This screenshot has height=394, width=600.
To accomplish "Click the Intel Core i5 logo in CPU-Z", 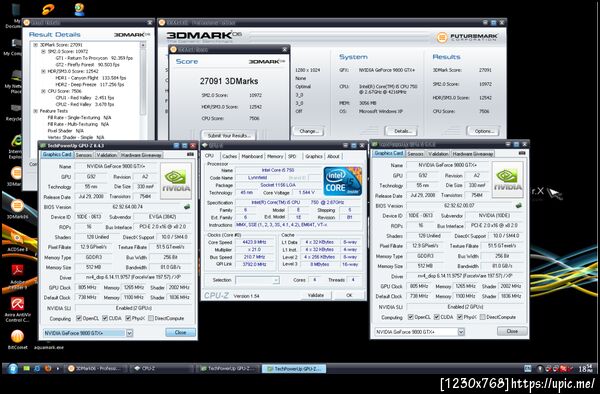I will click(x=342, y=181).
